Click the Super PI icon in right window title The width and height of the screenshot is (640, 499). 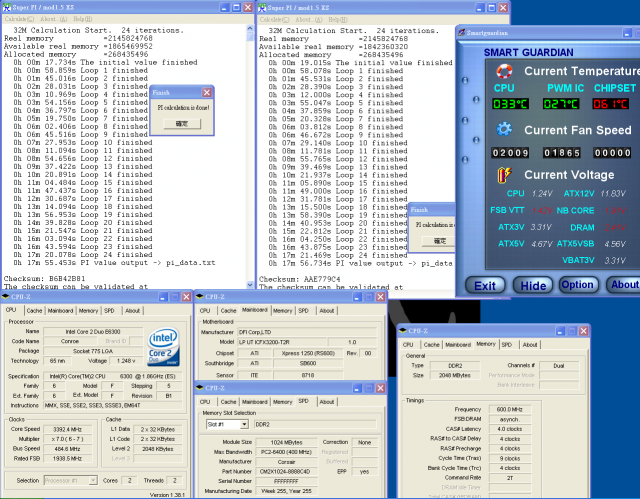click(262, 8)
